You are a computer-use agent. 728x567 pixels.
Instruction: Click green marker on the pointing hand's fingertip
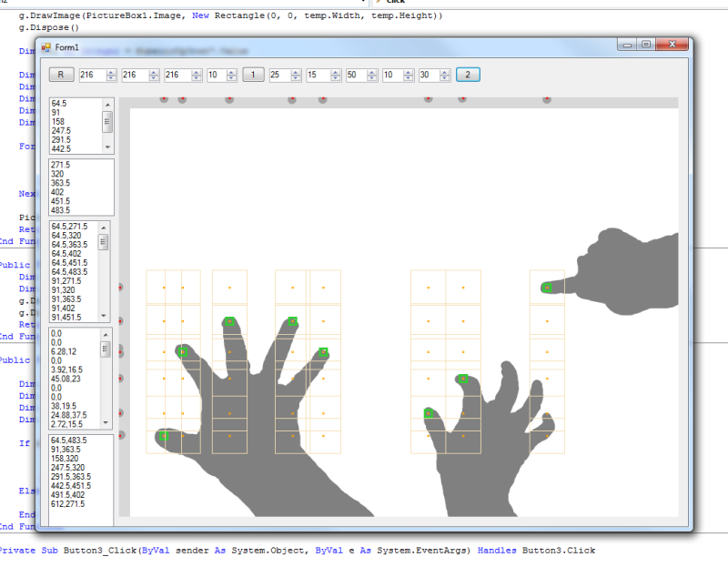[x=547, y=288]
